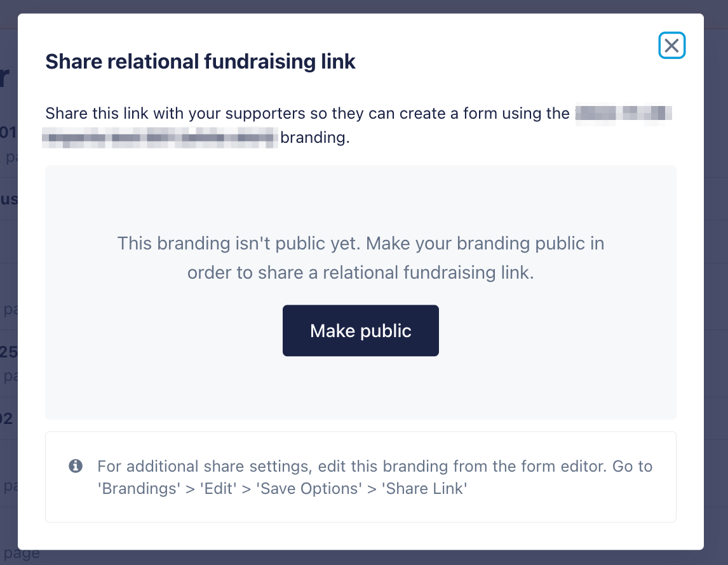The height and width of the screenshot is (565, 728).
Task: Click the dimmed "page" text below the dialog
Action: pos(19,554)
